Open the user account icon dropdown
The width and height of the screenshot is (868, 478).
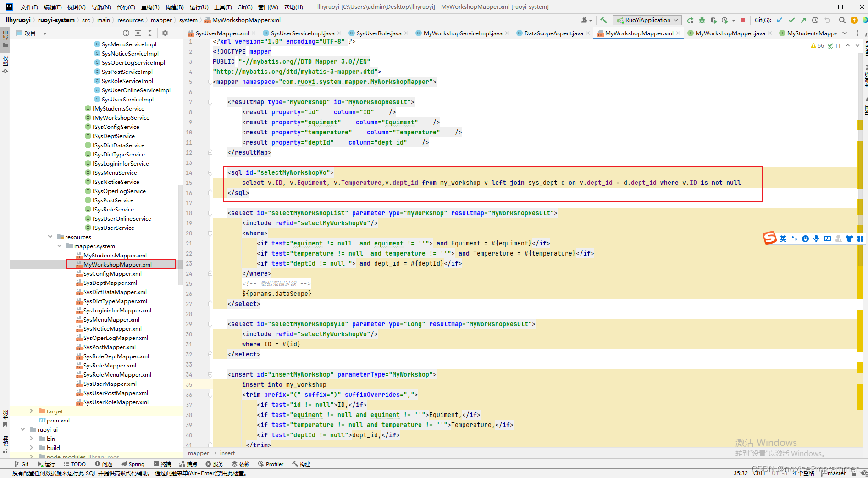[586, 20]
